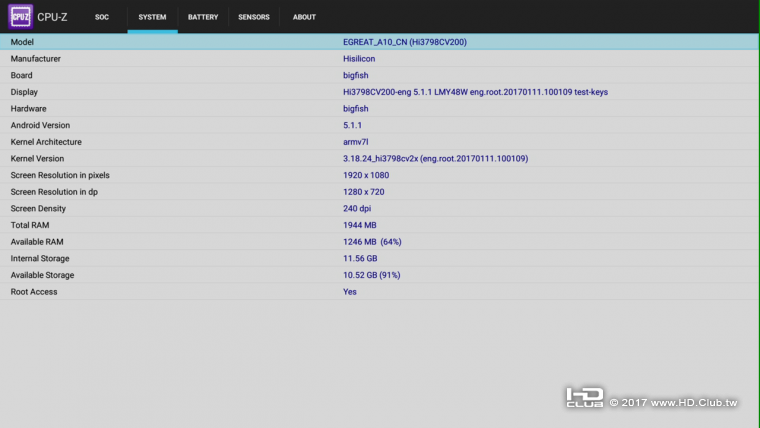Click the Manufacturer label

point(36,59)
